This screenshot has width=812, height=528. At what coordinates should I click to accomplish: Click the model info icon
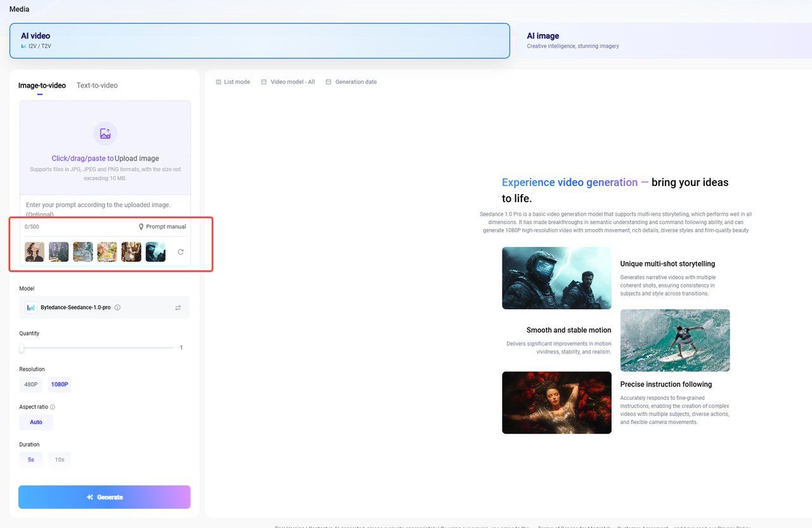pos(117,308)
